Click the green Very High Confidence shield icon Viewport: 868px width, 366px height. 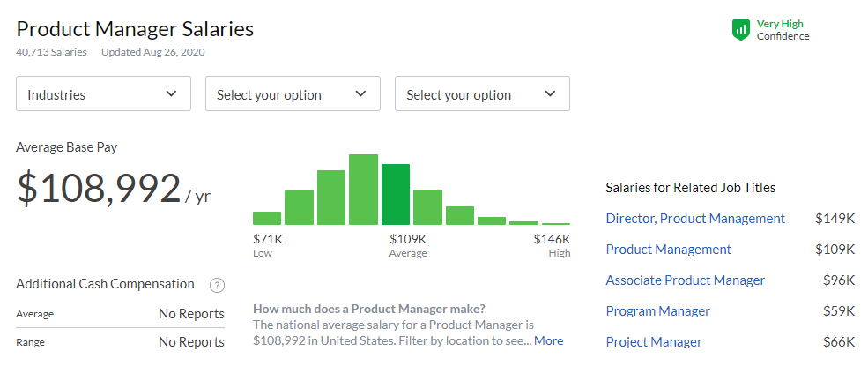tap(741, 30)
